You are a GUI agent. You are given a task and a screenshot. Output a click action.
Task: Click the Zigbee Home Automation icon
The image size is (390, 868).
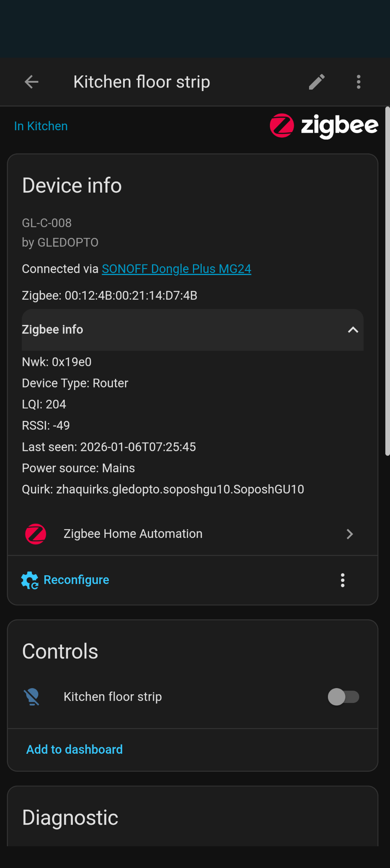coord(36,534)
